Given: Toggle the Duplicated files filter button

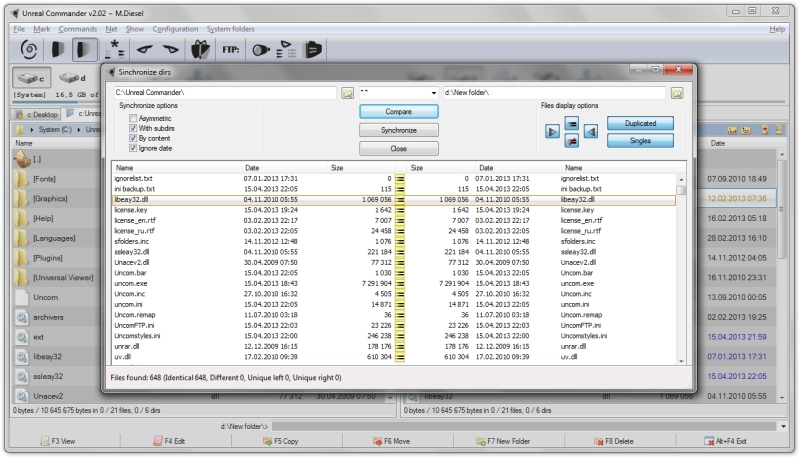Looking at the screenshot, I should coord(640,123).
